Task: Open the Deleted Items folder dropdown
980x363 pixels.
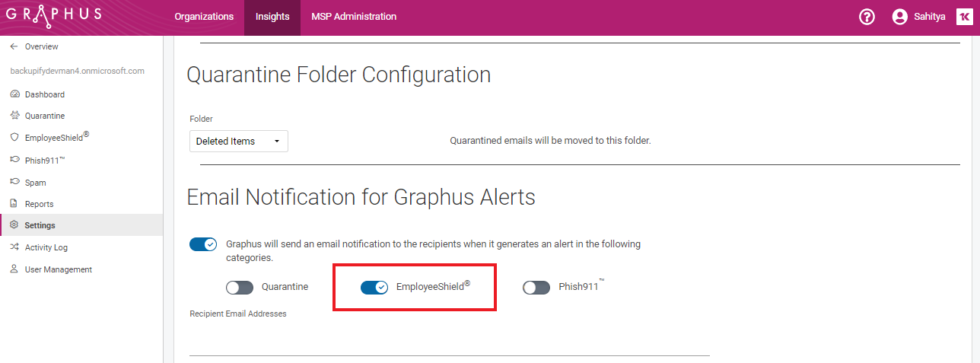Action: coord(239,141)
